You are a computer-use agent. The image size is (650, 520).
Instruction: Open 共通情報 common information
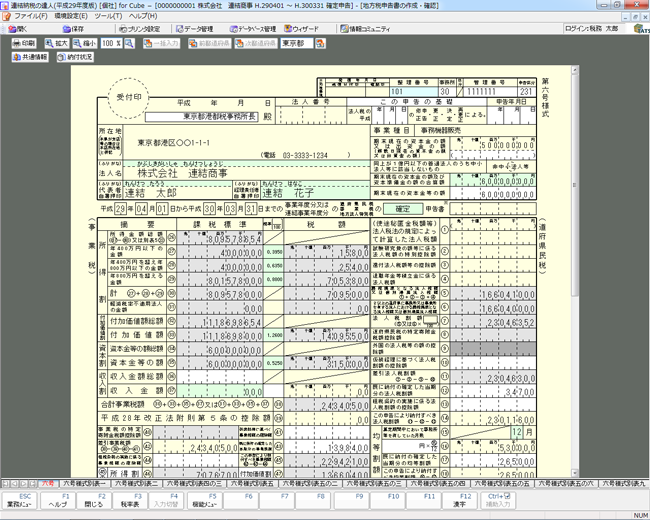pyautogui.click(x=30, y=57)
